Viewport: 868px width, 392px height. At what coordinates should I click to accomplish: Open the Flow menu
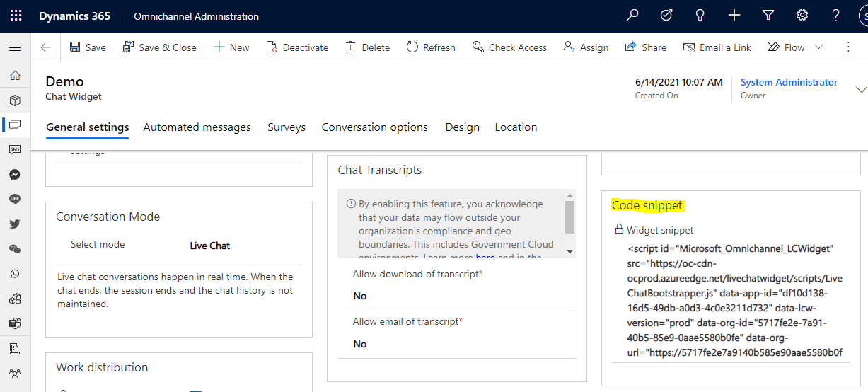coord(786,47)
